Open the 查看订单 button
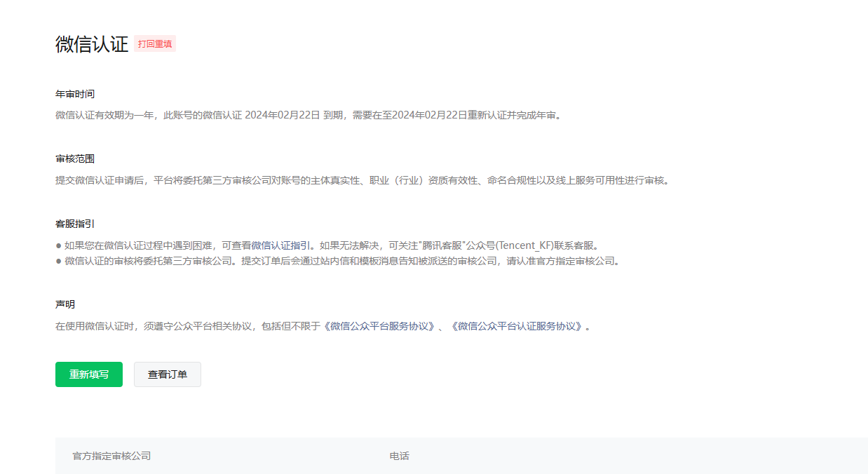The height and width of the screenshot is (474, 868). pyautogui.click(x=168, y=374)
